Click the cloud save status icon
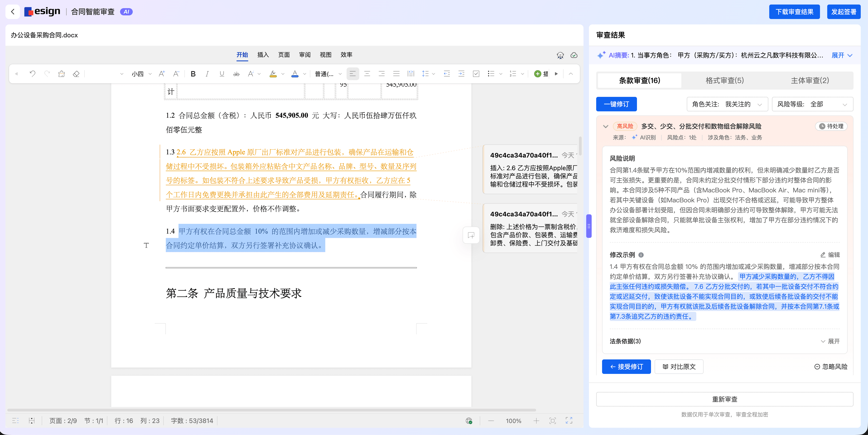 click(574, 55)
